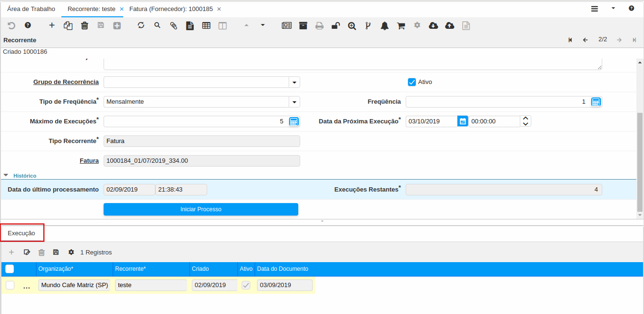Toggle the grid view icon
644x314 pixels.
pos(206,25)
